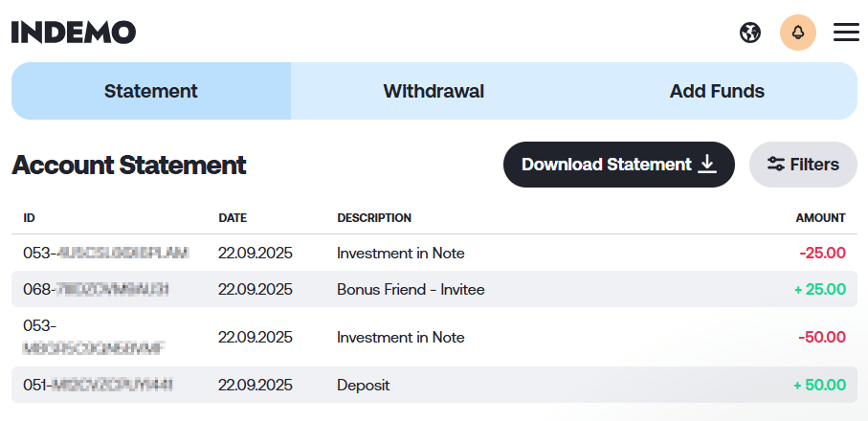Click the INDEMO logo
This screenshot has height=421, width=868.
point(74,33)
